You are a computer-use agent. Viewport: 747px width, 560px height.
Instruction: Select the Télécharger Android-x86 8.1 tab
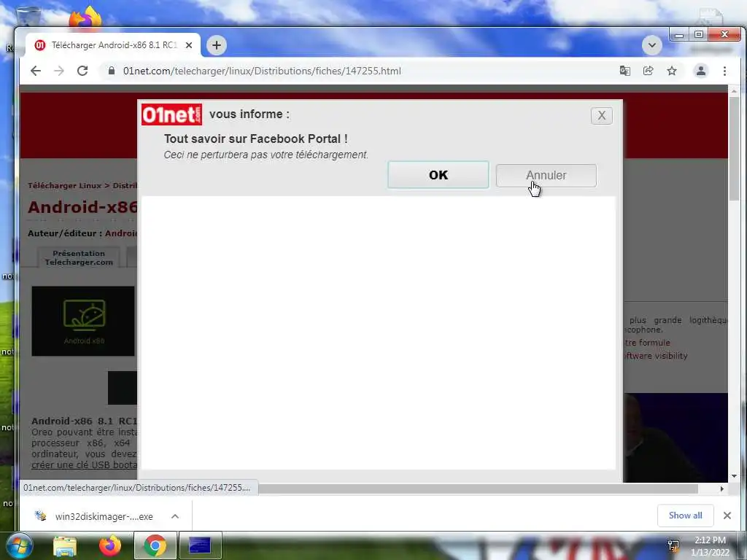pyautogui.click(x=113, y=45)
